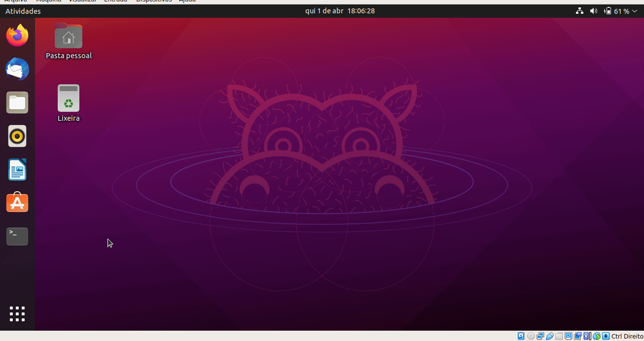Click the 61 % battery text
The height and width of the screenshot is (341, 644).
pyautogui.click(x=622, y=11)
